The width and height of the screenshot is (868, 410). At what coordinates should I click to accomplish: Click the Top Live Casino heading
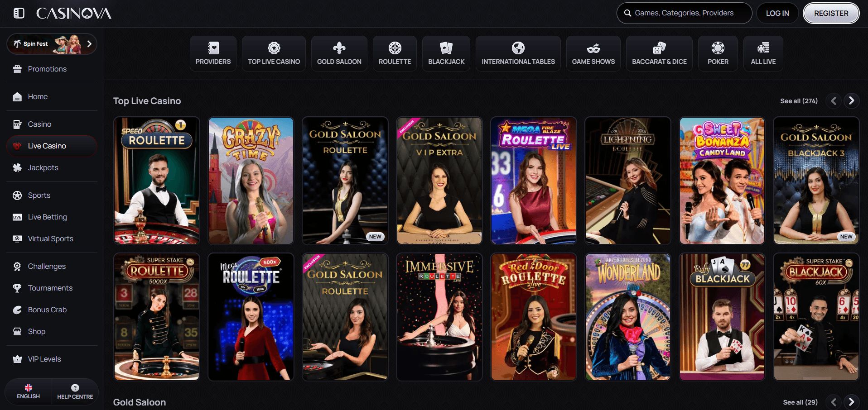(147, 101)
